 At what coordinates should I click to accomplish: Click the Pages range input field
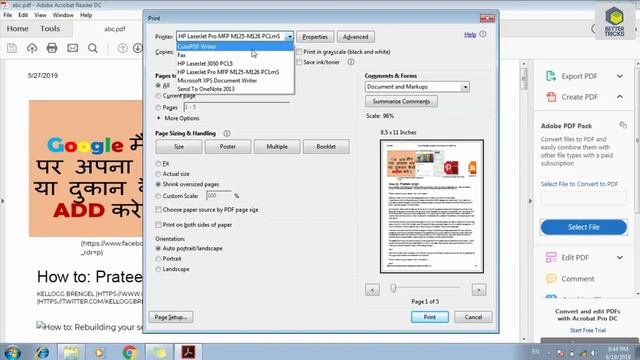click(236, 107)
